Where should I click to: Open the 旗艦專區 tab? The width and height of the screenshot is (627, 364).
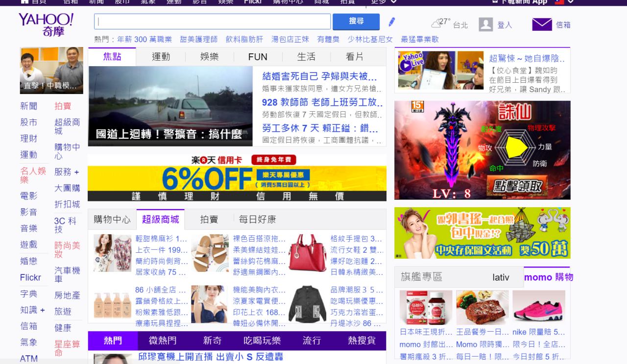(x=421, y=277)
